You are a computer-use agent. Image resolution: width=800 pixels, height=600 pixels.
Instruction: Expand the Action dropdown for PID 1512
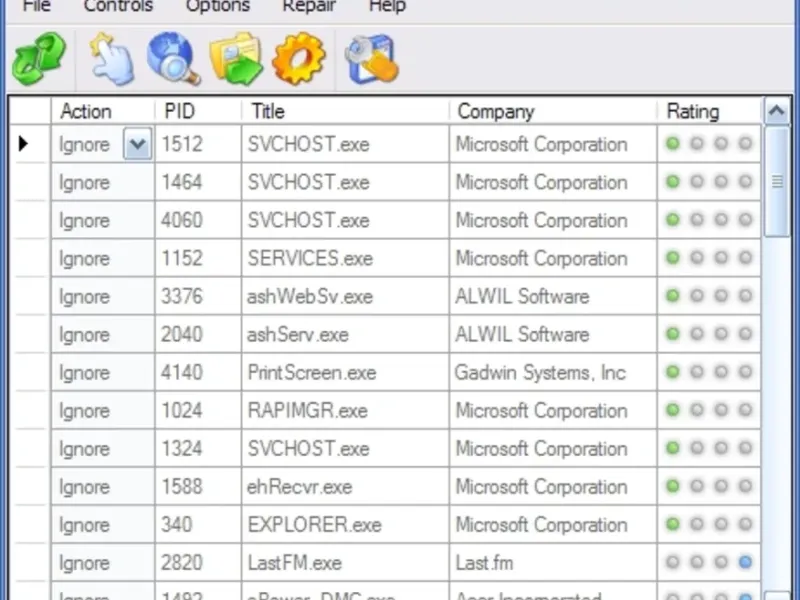click(x=137, y=144)
